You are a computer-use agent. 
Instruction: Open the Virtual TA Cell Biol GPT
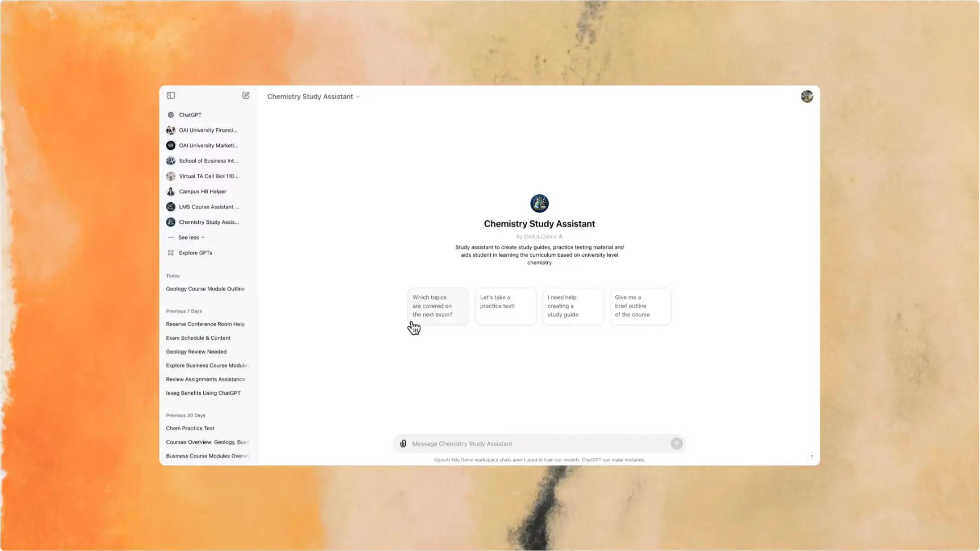208,176
